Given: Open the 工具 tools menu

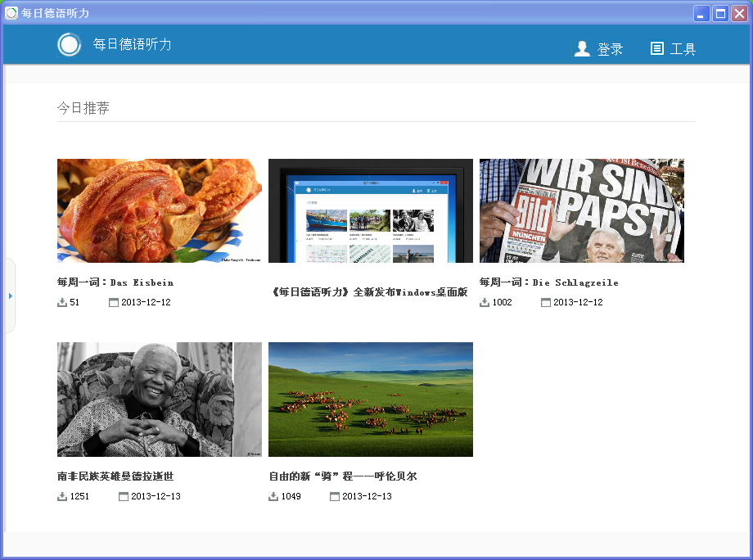Looking at the screenshot, I should tap(683, 48).
